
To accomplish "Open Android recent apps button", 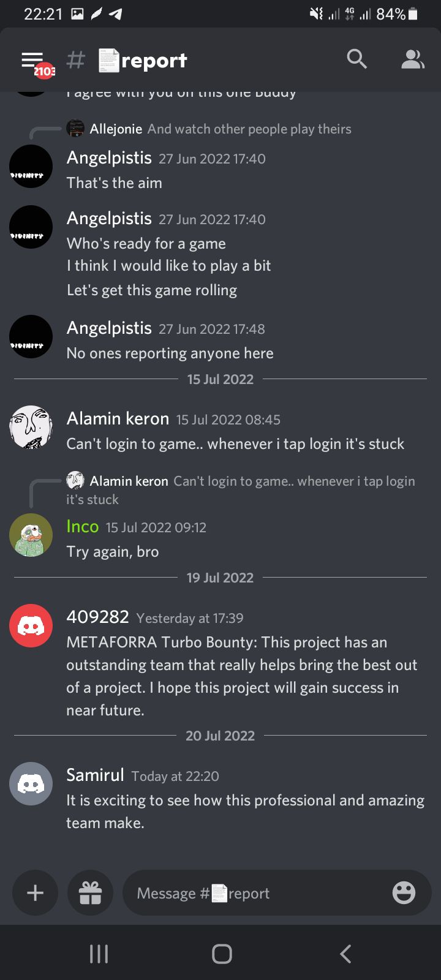I will coord(99,954).
